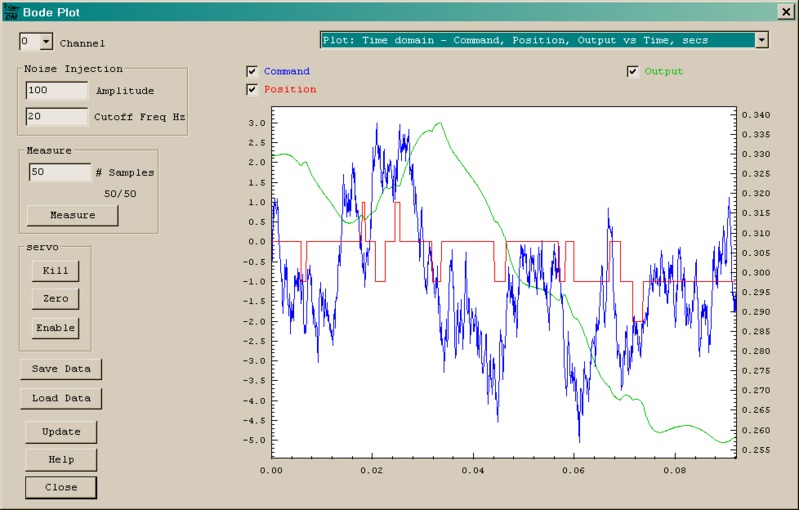Click the noise Amplitude input field
Image resolution: width=799 pixels, height=510 pixels.
pos(57,90)
